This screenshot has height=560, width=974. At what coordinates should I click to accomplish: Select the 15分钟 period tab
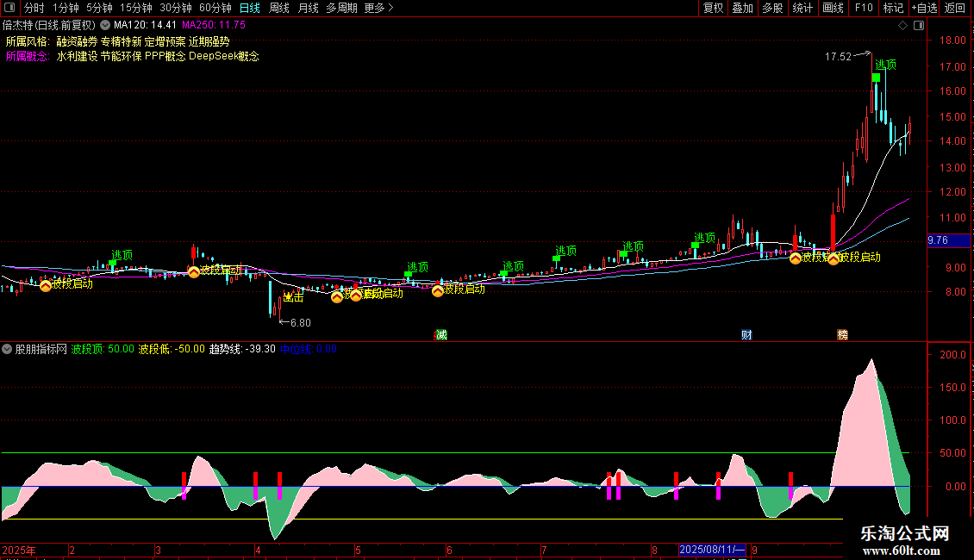tap(136, 8)
